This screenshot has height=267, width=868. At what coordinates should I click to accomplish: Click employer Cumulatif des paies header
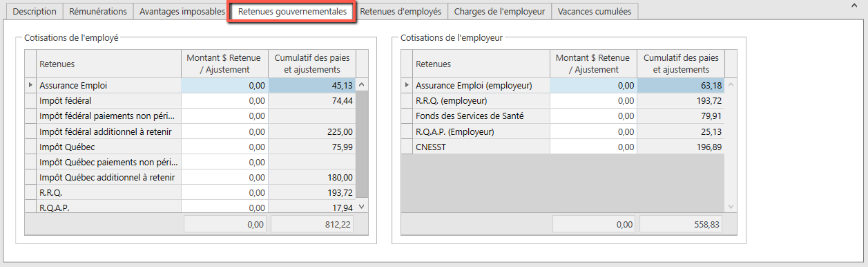coord(681,64)
